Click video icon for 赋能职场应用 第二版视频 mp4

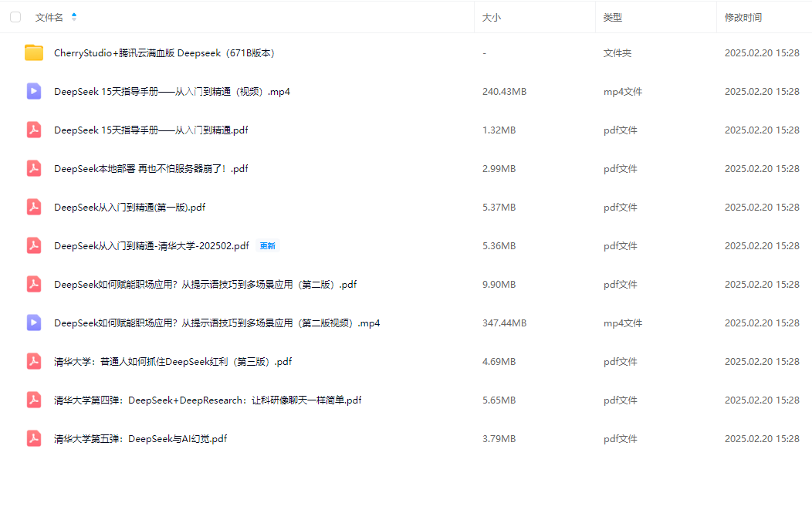(34, 323)
